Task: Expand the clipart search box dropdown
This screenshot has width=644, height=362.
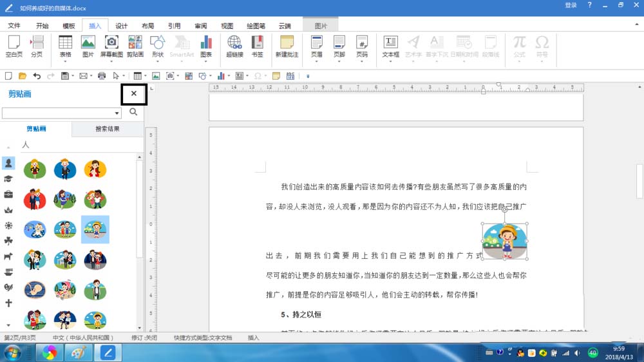Action: (117, 113)
